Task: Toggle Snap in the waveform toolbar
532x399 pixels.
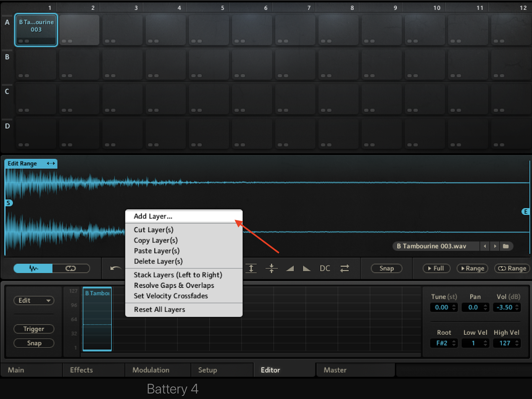Action: [386, 268]
